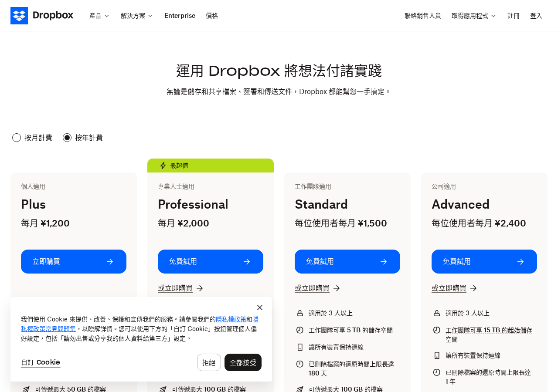Click person icon in Standard feature list

pos(300,313)
